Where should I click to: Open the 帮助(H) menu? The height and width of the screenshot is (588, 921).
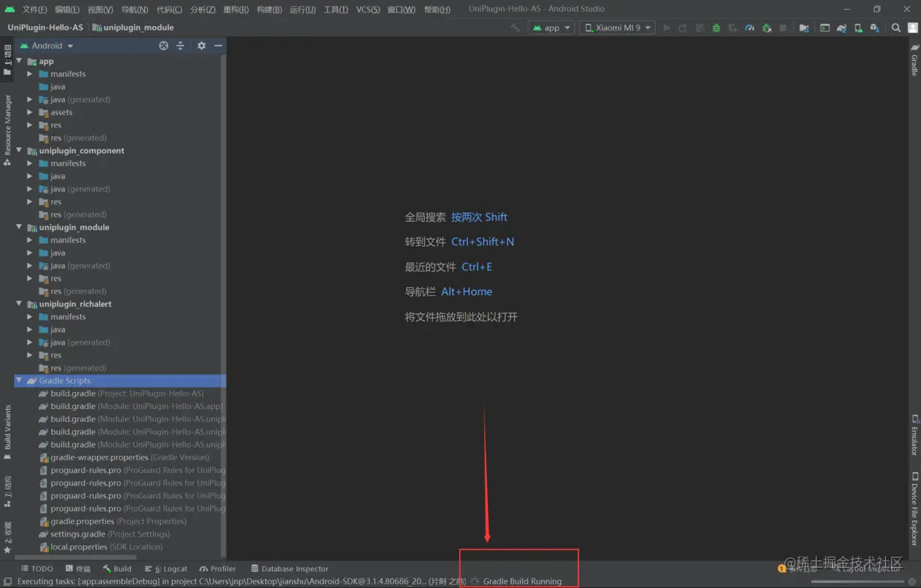click(x=437, y=9)
